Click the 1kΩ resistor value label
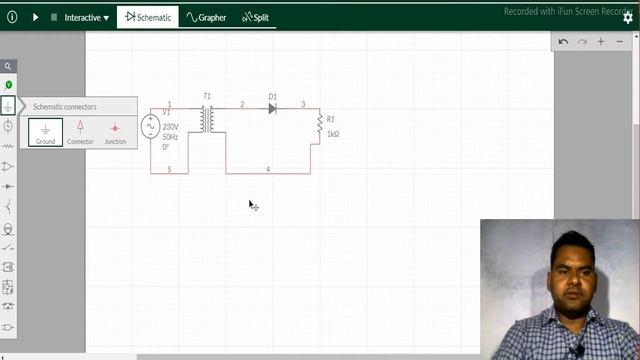The height and width of the screenshot is (360, 640). pos(333,134)
